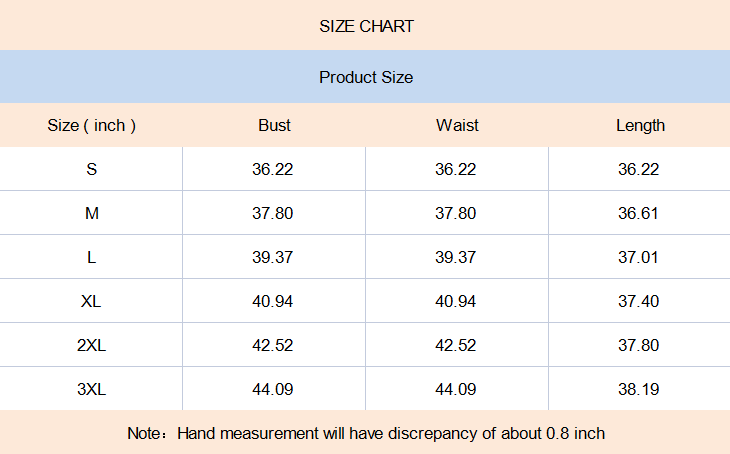Click the hand measurement discrepancy note
The width and height of the screenshot is (730, 454).
[x=366, y=433]
